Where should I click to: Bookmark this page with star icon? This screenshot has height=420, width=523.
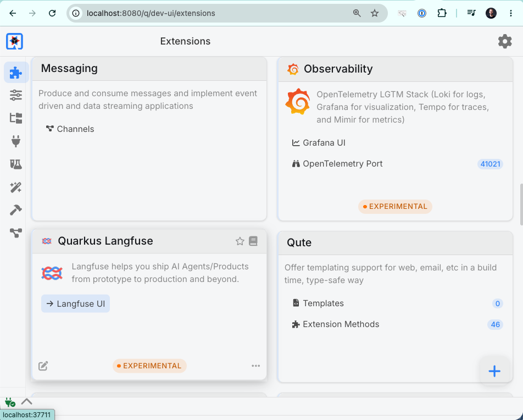375,13
